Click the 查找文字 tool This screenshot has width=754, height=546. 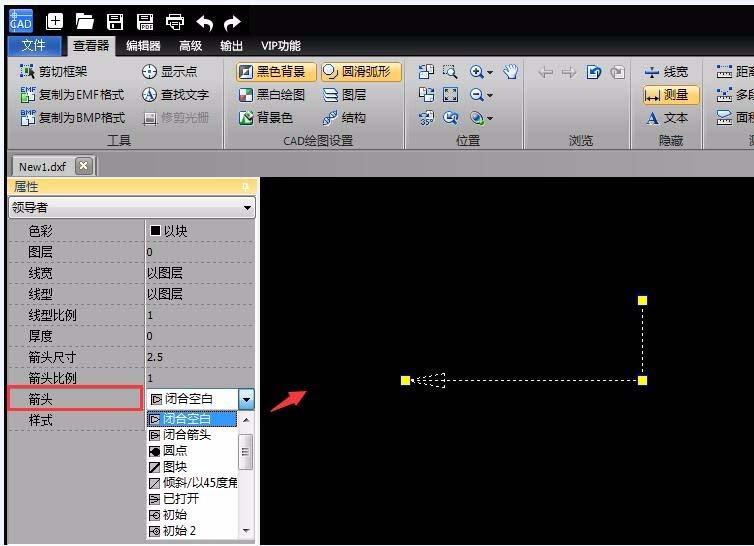pos(176,95)
